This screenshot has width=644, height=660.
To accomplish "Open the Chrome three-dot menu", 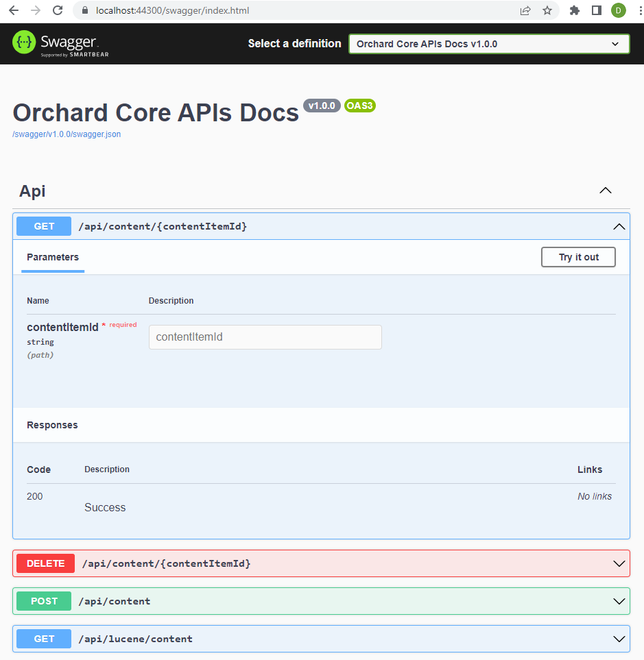I will 640,10.
